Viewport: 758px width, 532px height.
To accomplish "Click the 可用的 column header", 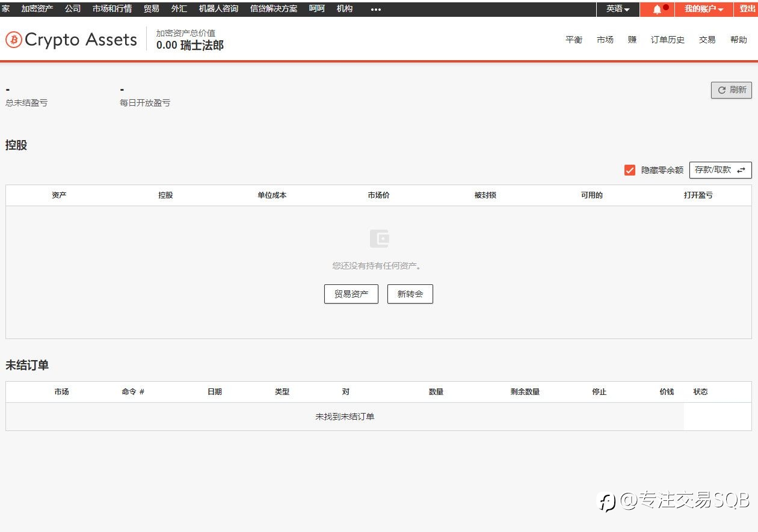I will pos(591,195).
